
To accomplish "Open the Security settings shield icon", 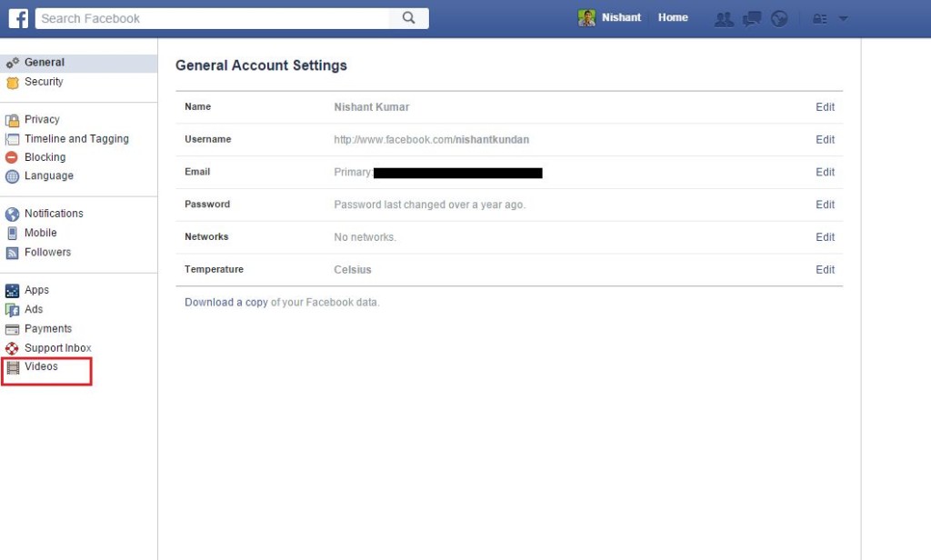I will click(x=12, y=83).
